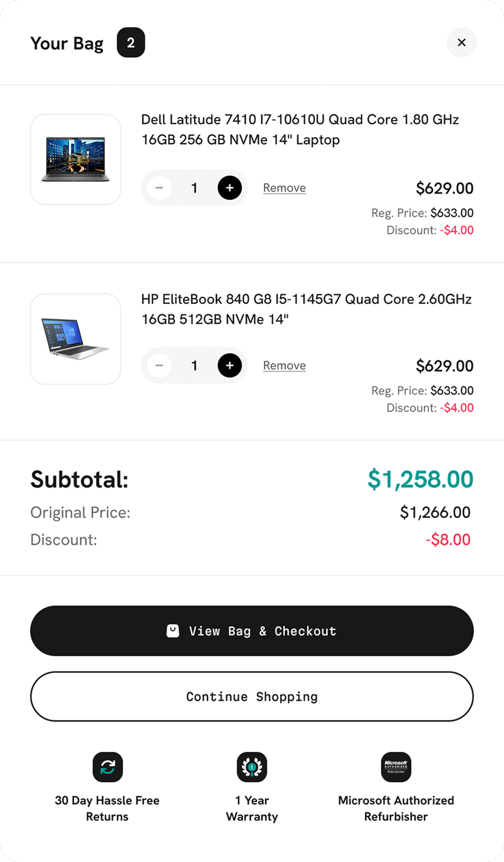This screenshot has width=504, height=862.
Task: Click the Microsoft Authorized Refurbisher icon
Action: (396, 767)
